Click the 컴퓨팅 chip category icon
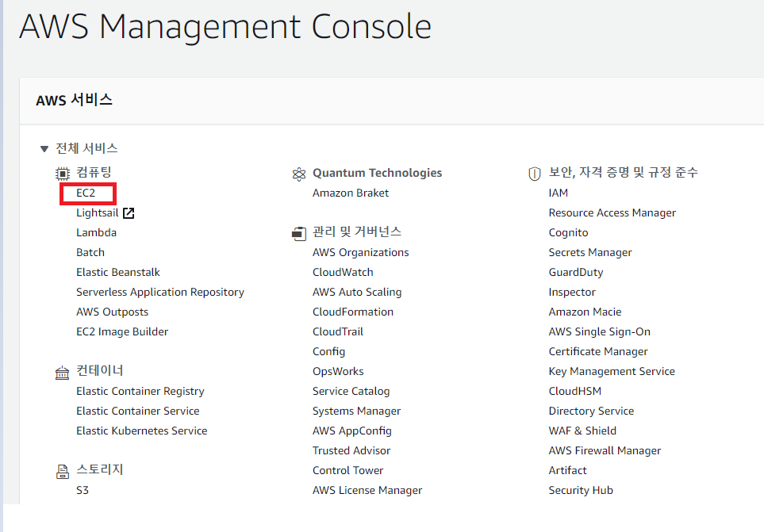 (63, 174)
